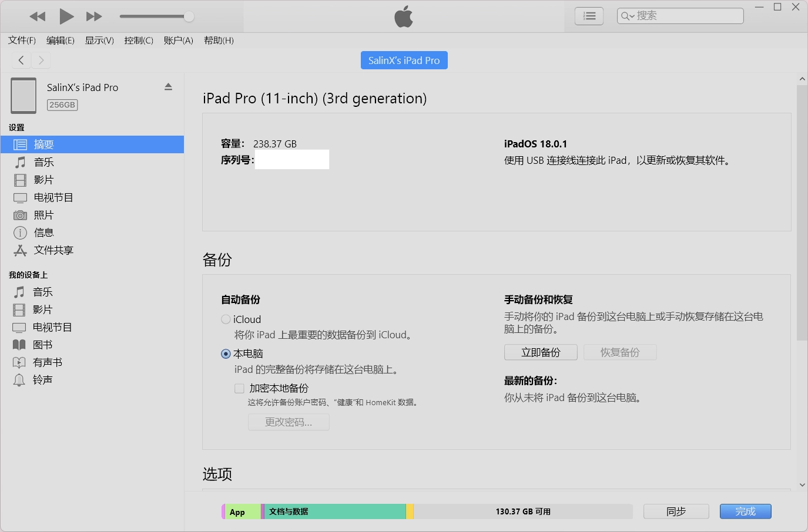Viewport: 808px width, 532px height.
Task: Click the 同步 Sync button
Action: click(x=676, y=511)
